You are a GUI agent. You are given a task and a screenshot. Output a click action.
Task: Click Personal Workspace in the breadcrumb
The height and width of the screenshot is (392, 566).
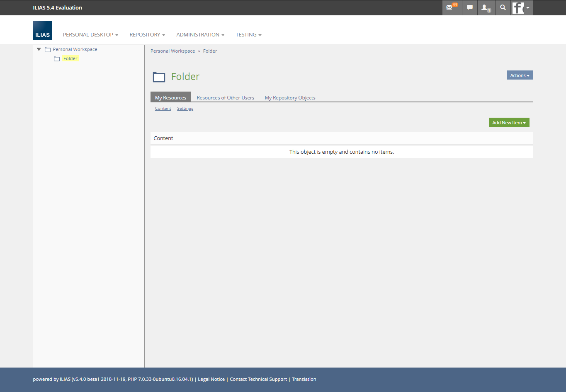pyautogui.click(x=172, y=51)
